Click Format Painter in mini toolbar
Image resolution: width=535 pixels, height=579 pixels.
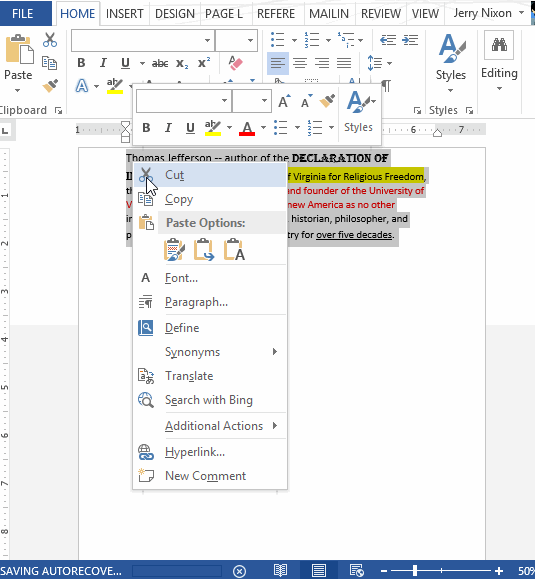click(327, 100)
